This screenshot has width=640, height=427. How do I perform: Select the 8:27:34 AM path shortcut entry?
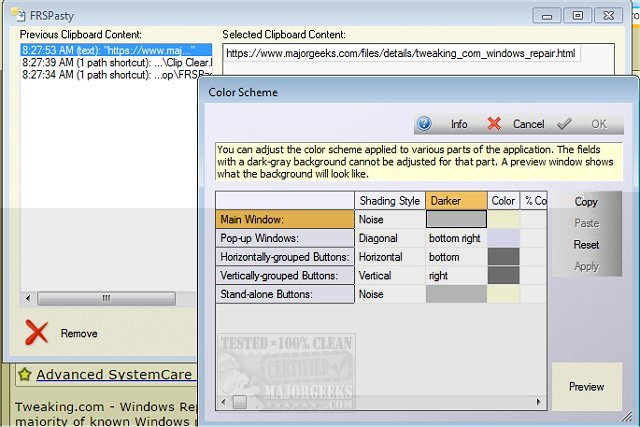(x=116, y=75)
